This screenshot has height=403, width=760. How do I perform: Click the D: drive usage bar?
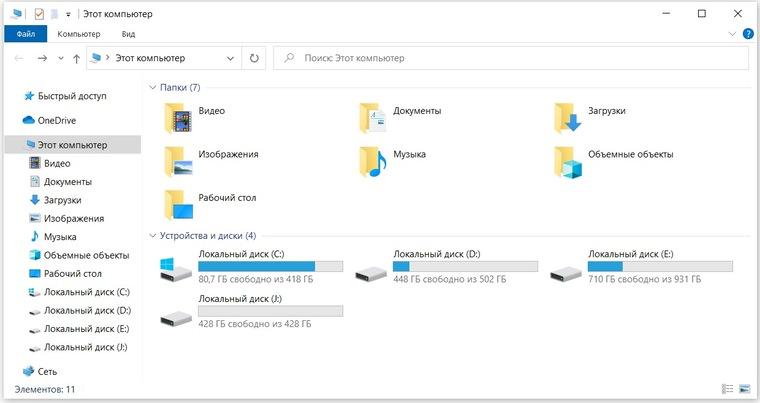click(465, 266)
